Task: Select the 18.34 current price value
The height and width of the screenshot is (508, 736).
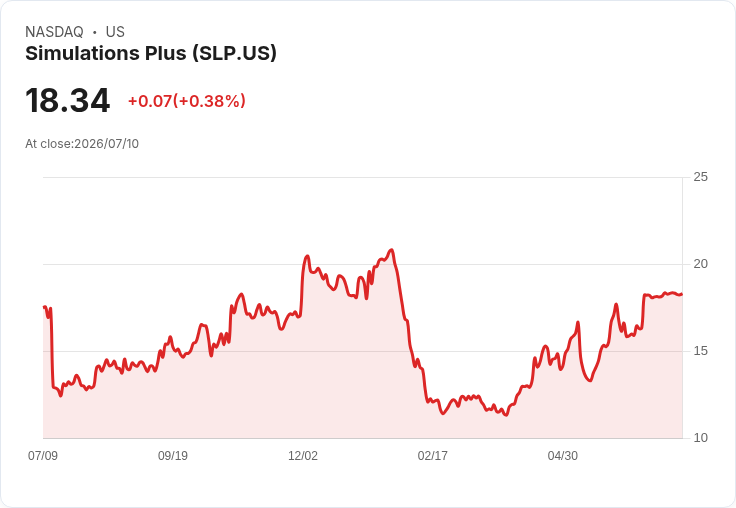Action: (x=68, y=100)
